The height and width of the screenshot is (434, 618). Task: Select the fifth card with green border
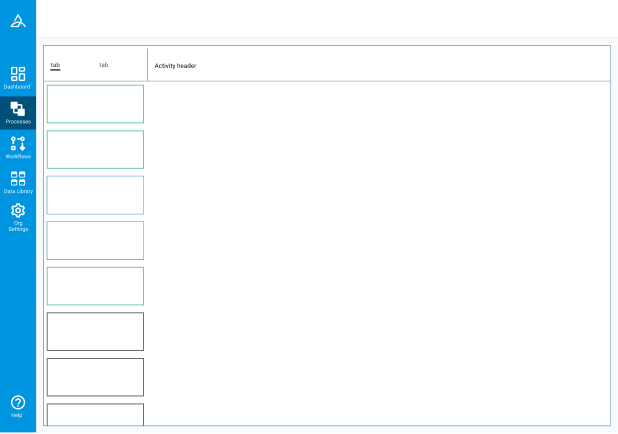click(95, 286)
